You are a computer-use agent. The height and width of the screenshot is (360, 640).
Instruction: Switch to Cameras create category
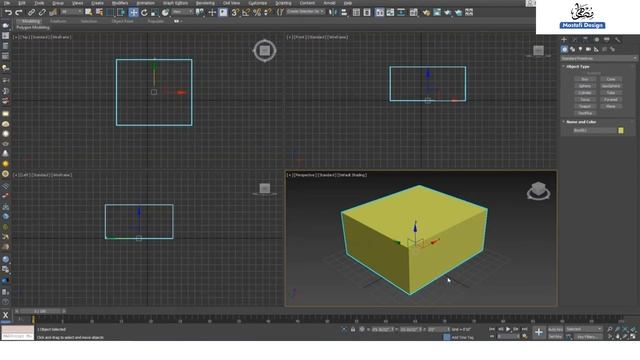point(588,49)
